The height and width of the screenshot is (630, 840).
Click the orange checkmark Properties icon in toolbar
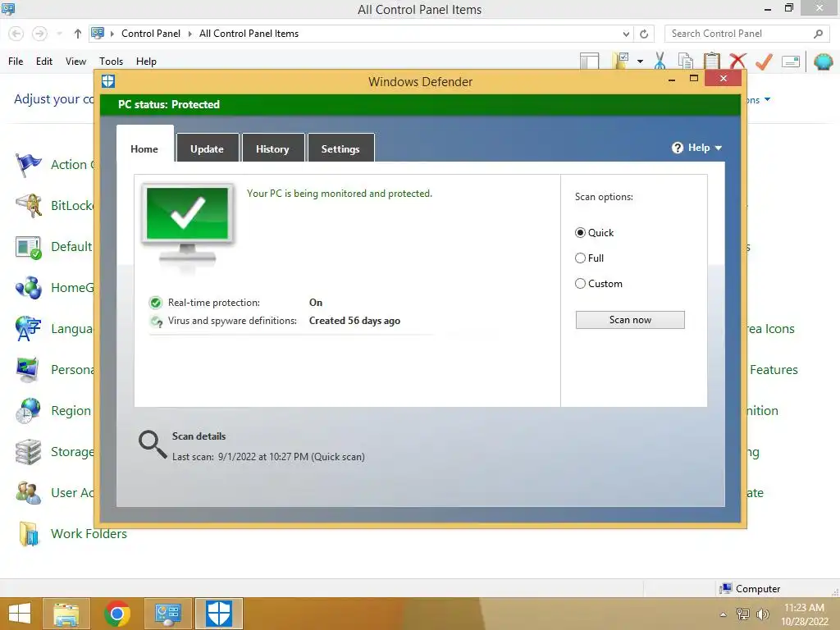pyautogui.click(x=764, y=61)
